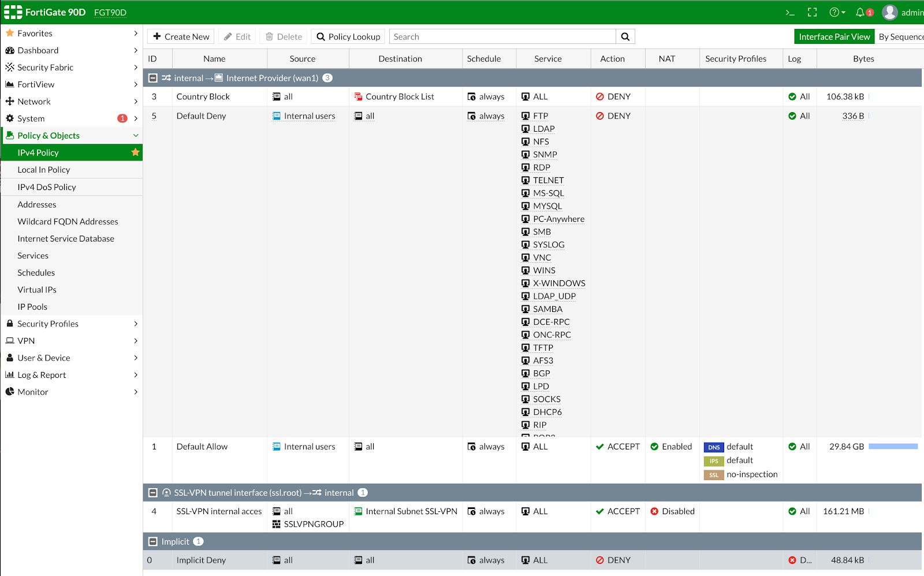
Task: Click the System alert badge showing 1
Action: (122, 118)
